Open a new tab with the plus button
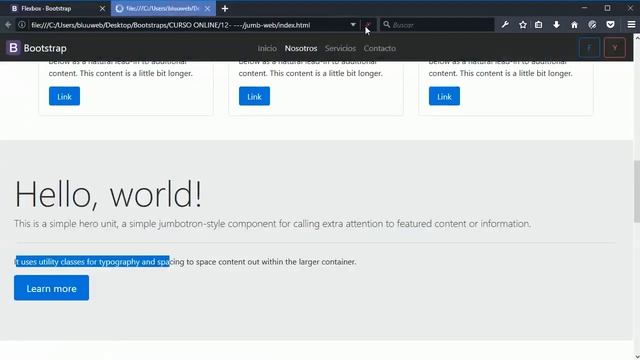Screen dimensions: 640x360 coord(225,9)
